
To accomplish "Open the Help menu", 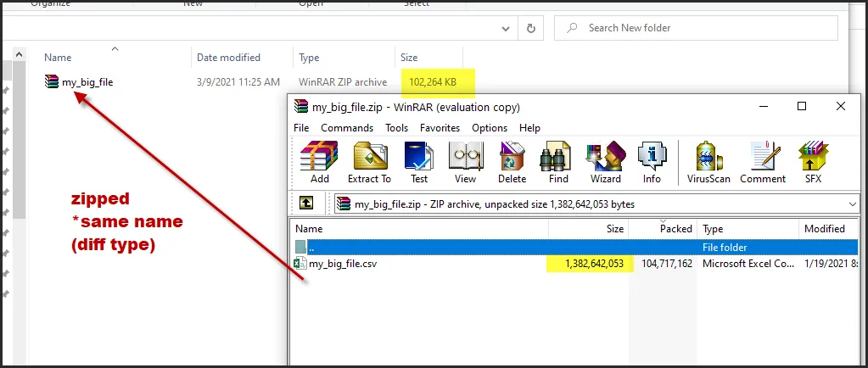I will pos(529,128).
